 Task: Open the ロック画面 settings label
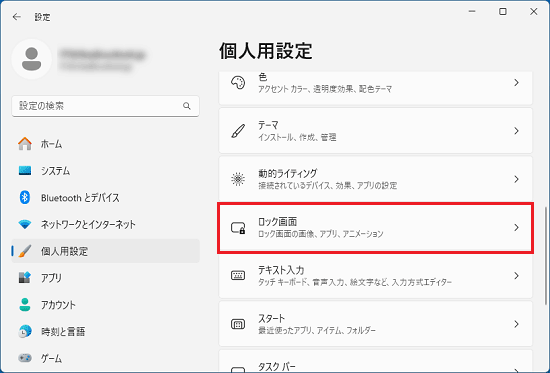[x=277, y=222]
